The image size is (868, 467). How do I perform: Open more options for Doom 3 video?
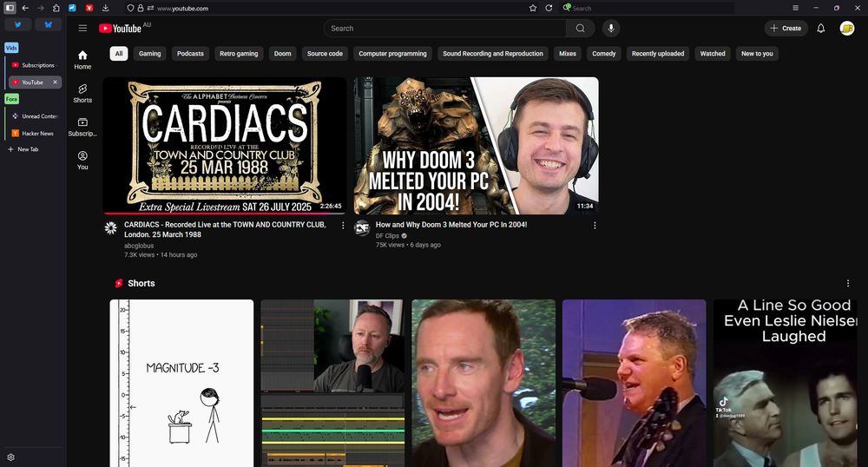[x=595, y=225]
